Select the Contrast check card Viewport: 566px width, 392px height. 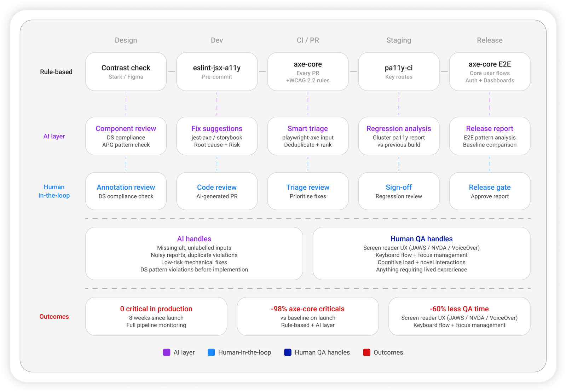coord(126,72)
